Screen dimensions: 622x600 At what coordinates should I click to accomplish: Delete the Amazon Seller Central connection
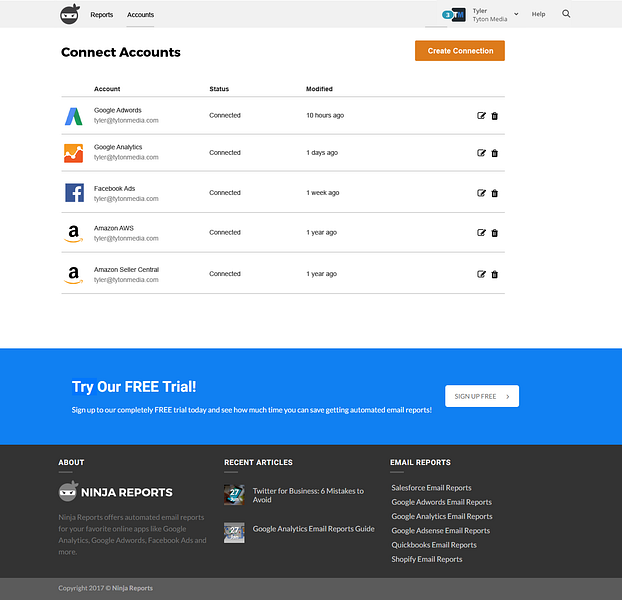pyautogui.click(x=495, y=274)
